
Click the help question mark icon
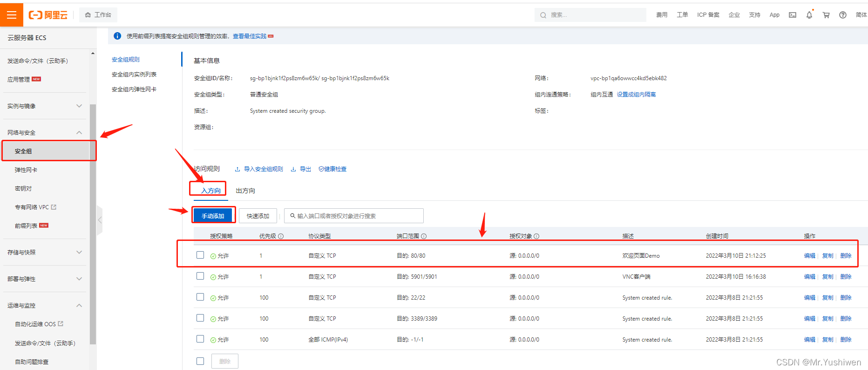coord(843,15)
